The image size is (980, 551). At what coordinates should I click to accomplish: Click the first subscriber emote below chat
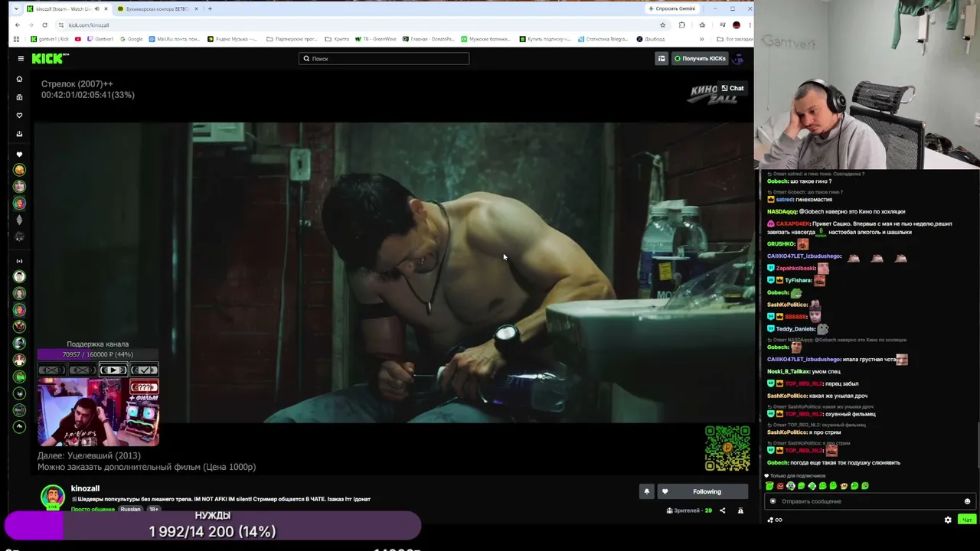point(769,486)
